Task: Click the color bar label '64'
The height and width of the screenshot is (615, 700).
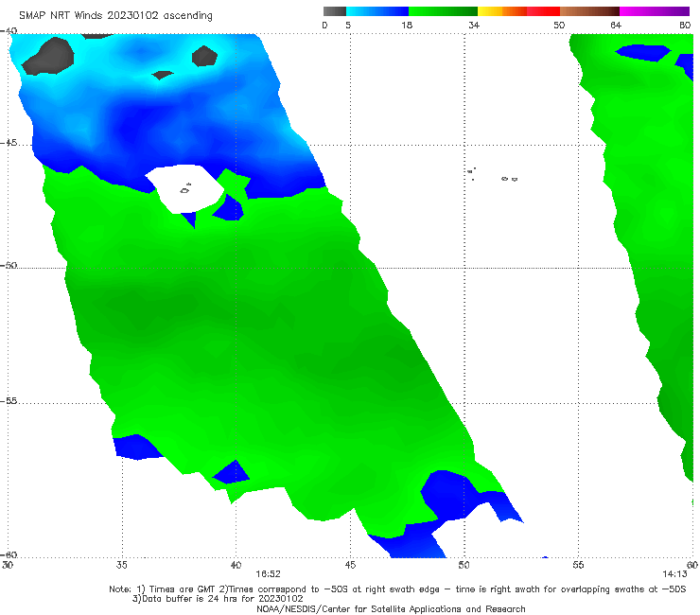Action: 616,25
